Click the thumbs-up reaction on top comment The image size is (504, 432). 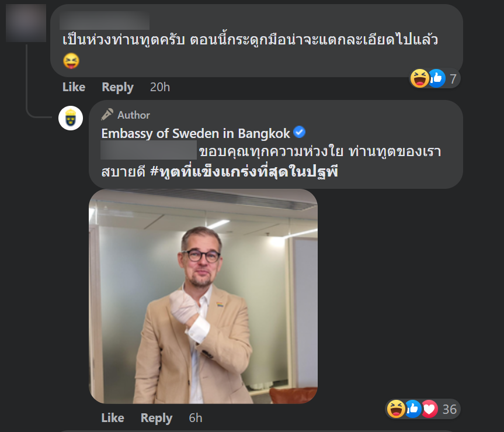pyautogui.click(x=436, y=78)
